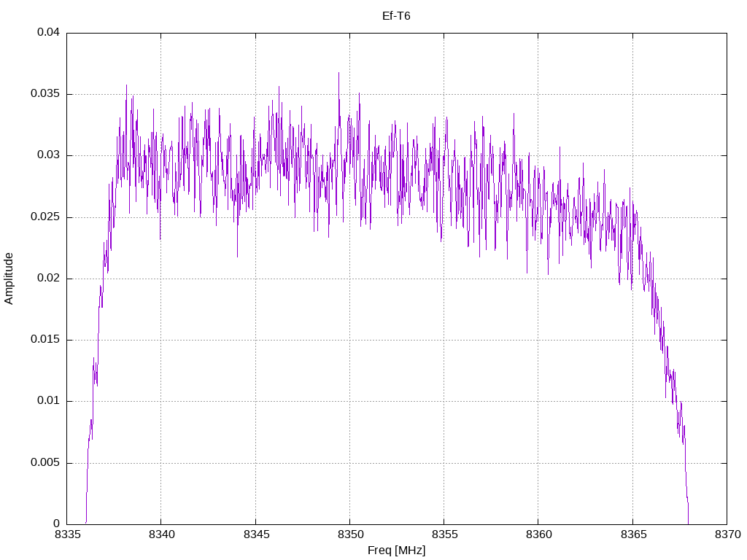The image size is (747, 560).
Task: Click the 0.03 y-axis tick label
Action: (49, 155)
